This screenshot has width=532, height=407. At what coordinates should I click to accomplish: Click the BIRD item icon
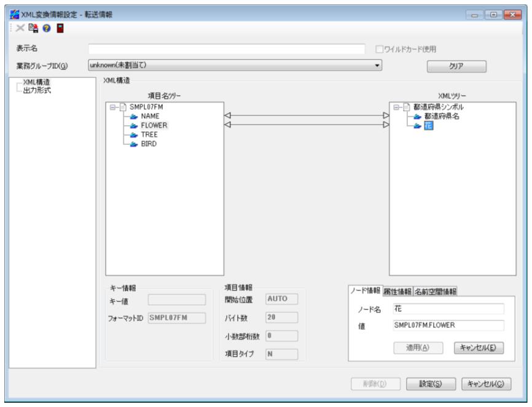coord(133,144)
